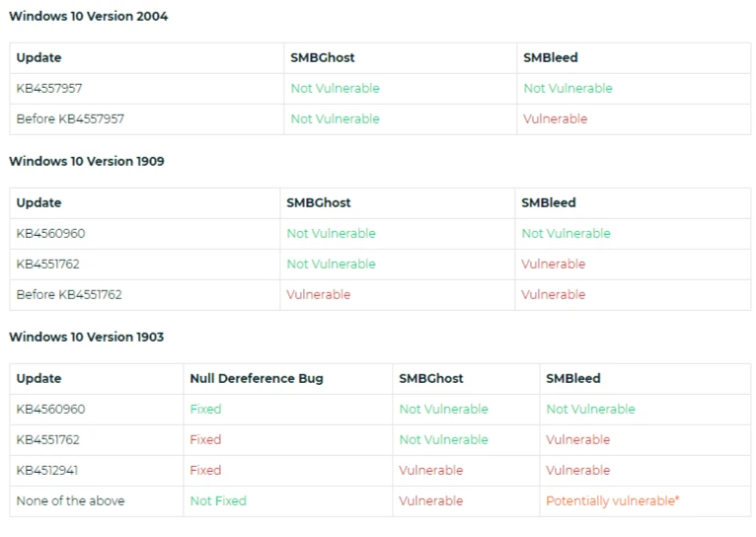
Task: Click KB4551762 in the 1909 table
Action: [48, 264]
